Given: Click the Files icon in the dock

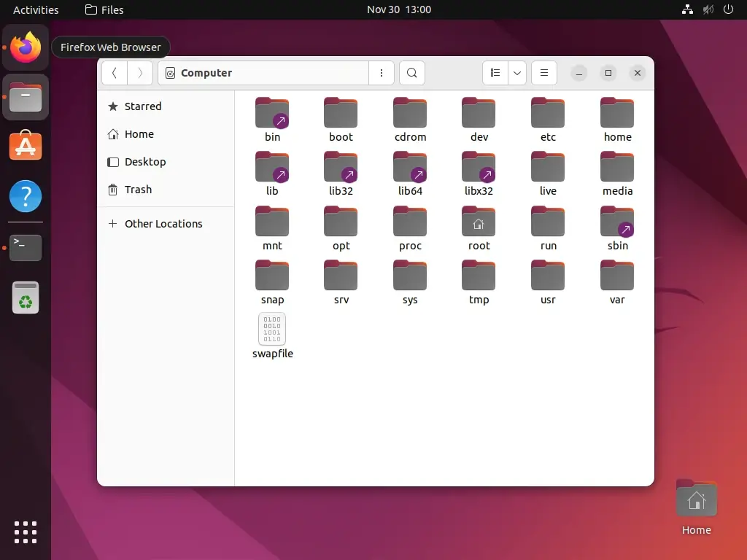Looking at the screenshot, I should 26,97.
